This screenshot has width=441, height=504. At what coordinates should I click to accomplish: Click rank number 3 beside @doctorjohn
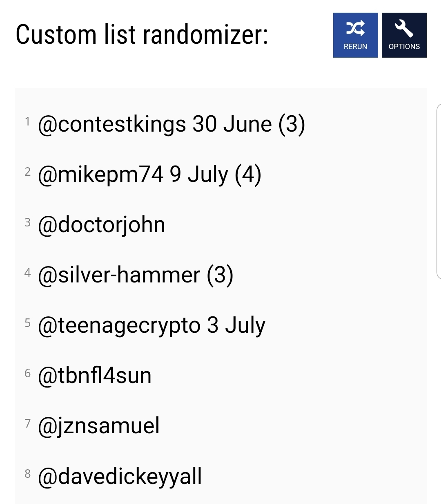pyautogui.click(x=27, y=222)
